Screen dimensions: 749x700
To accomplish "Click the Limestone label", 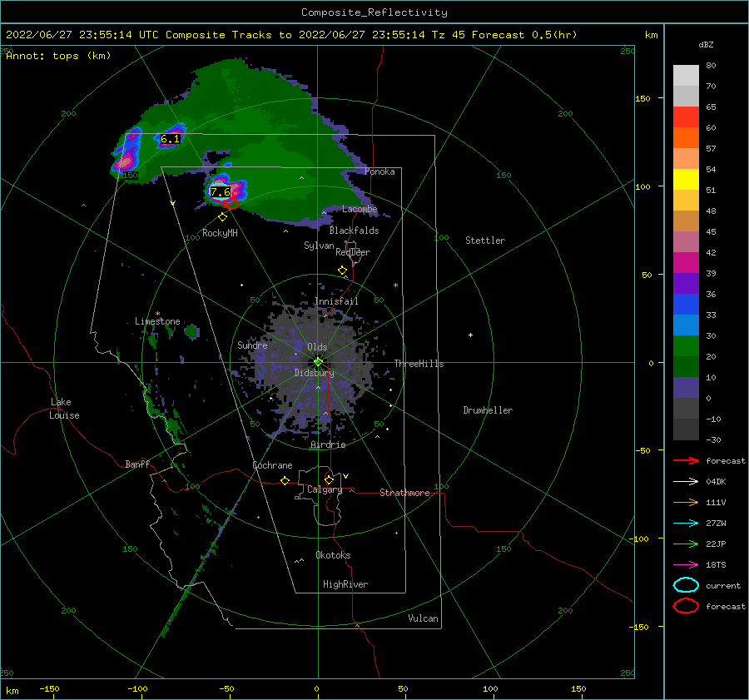I will coord(157,321).
